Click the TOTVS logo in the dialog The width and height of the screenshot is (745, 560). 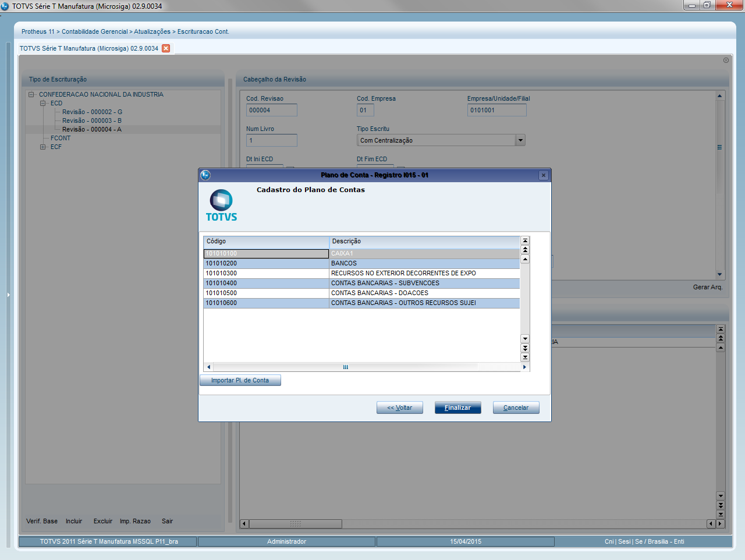[x=221, y=205]
